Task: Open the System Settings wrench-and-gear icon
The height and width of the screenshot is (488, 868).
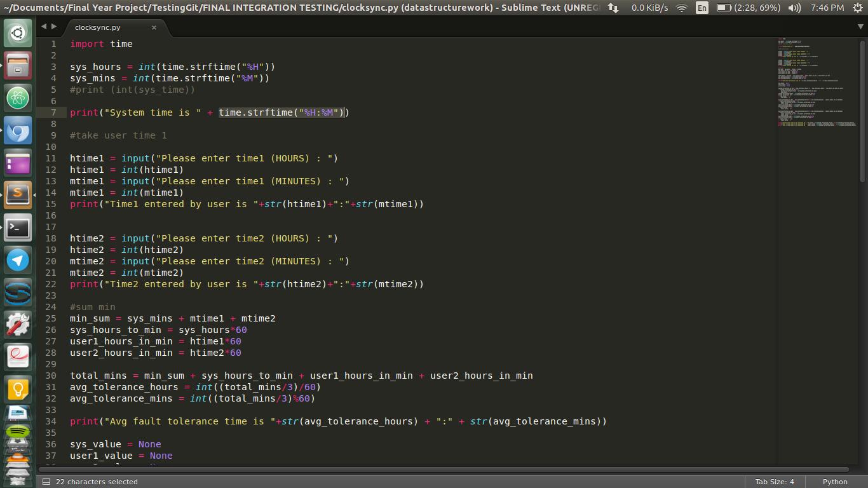Action: coord(18,325)
